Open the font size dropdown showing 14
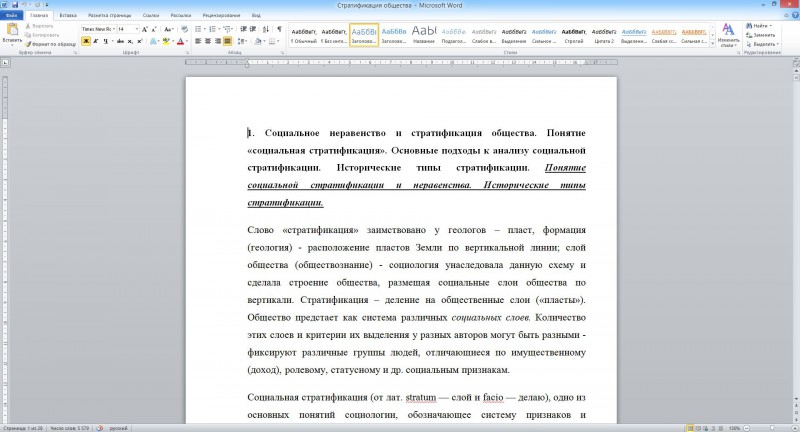The width and height of the screenshot is (800, 432). click(x=137, y=29)
